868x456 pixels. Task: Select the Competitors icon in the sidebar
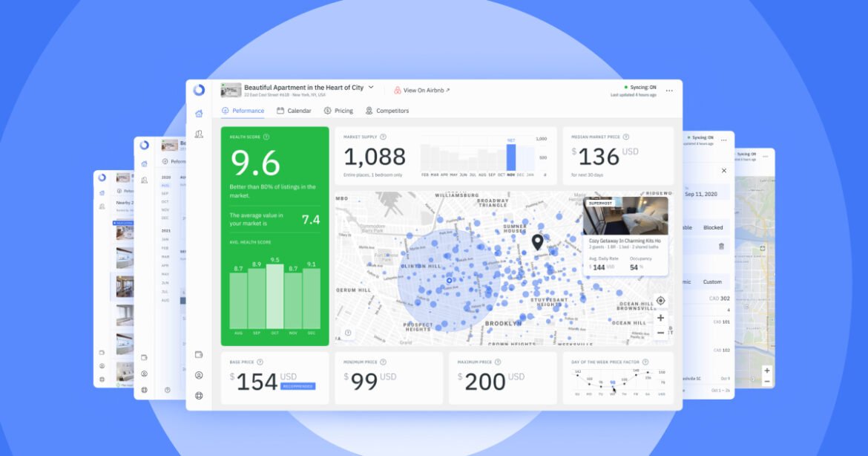[x=198, y=134]
